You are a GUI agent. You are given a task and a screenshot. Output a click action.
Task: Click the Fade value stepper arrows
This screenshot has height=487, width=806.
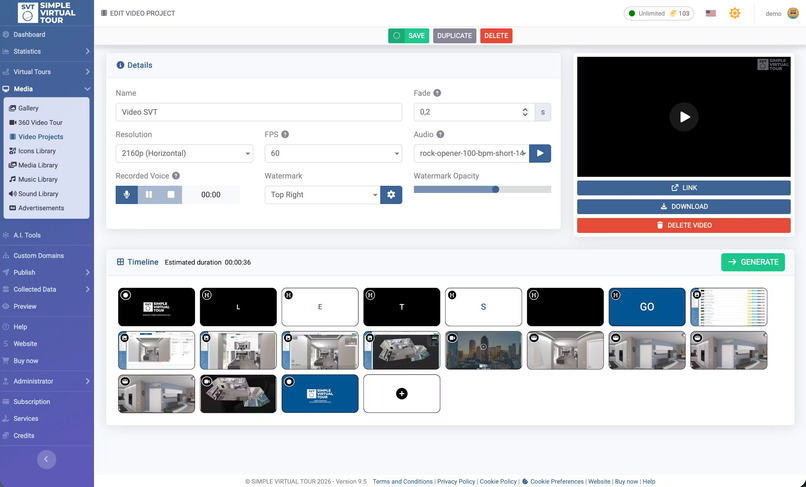pyautogui.click(x=525, y=112)
